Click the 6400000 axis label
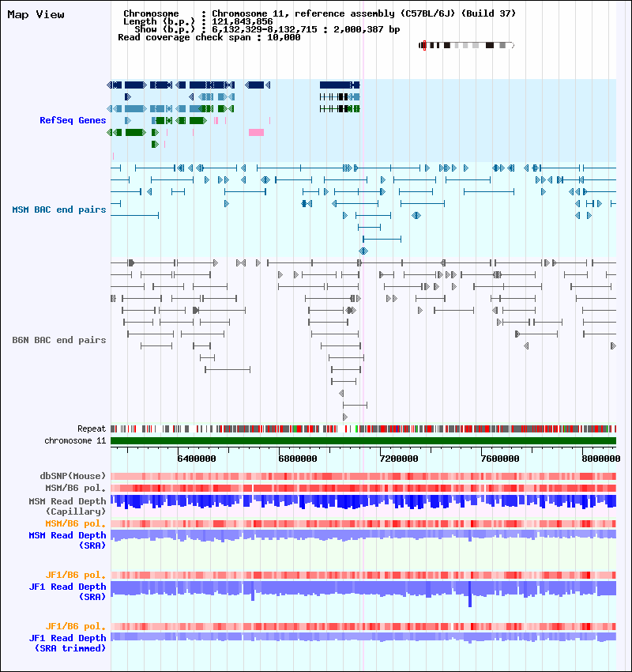Screen dimensions: 632x672 click(x=197, y=459)
